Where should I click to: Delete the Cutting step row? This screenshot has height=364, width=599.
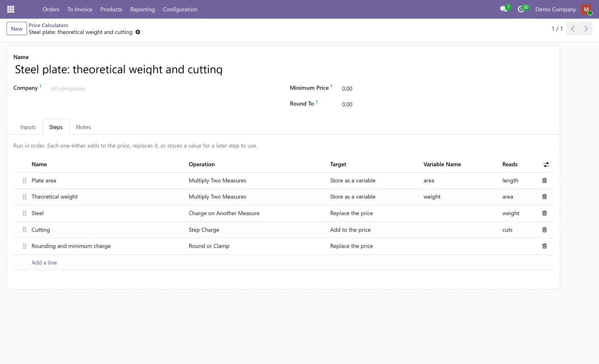point(544,230)
